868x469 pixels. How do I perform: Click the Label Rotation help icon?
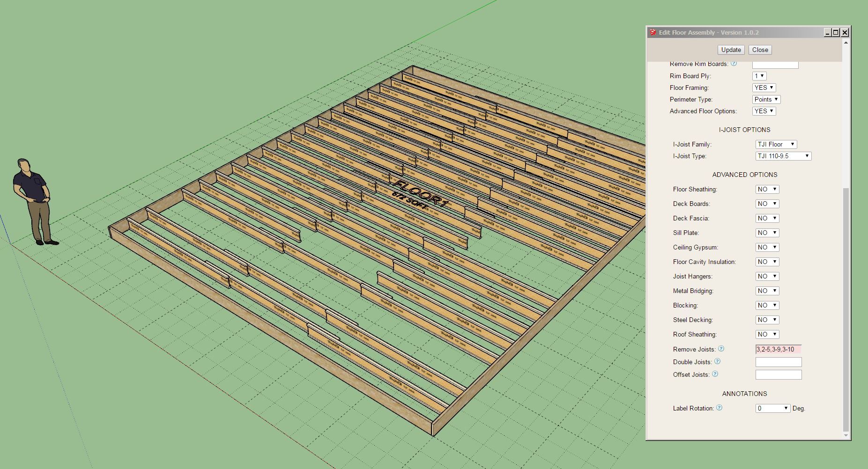(719, 408)
